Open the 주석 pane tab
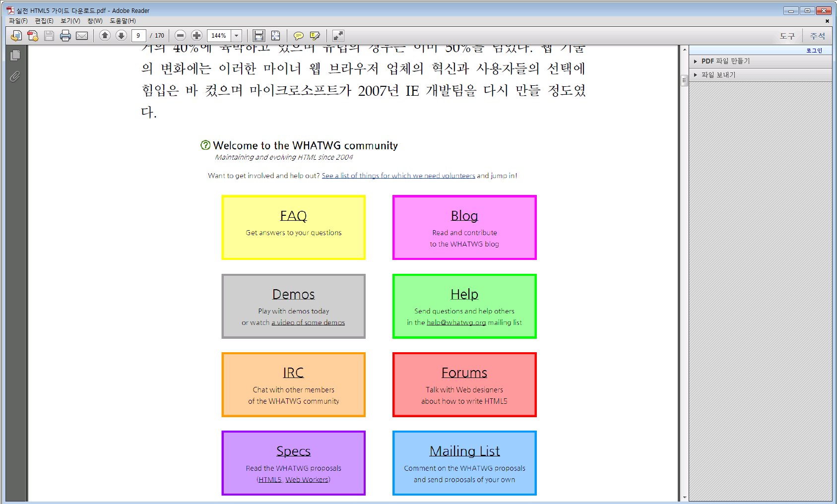This screenshot has width=837, height=504. point(817,36)
